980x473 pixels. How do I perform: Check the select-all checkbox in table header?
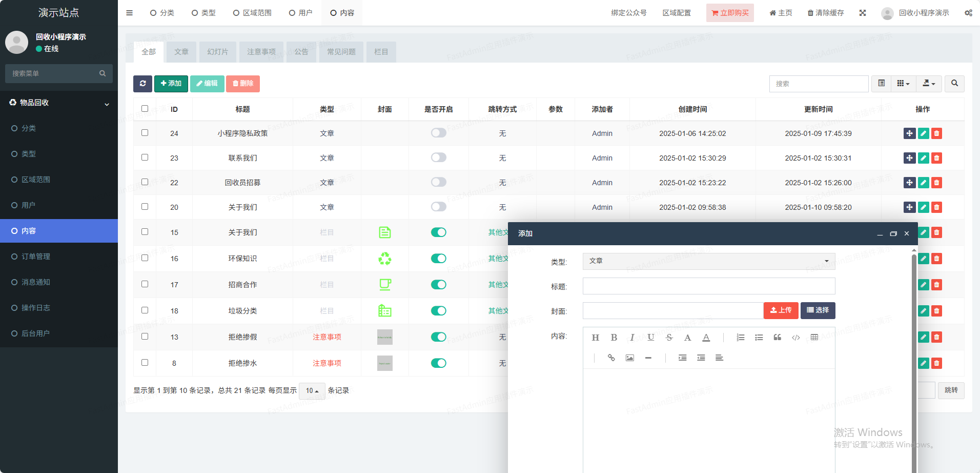(x=145, y=109)
